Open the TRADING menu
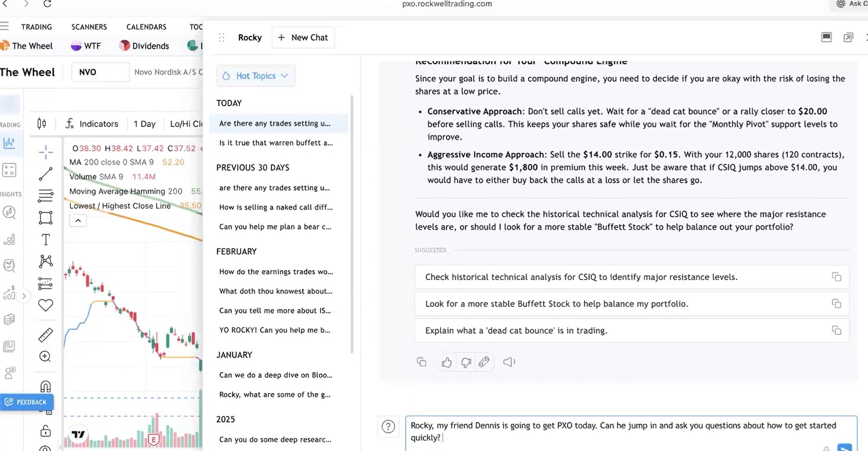The width and height of the screenshot is (868, 451). [x=37, y=27]
